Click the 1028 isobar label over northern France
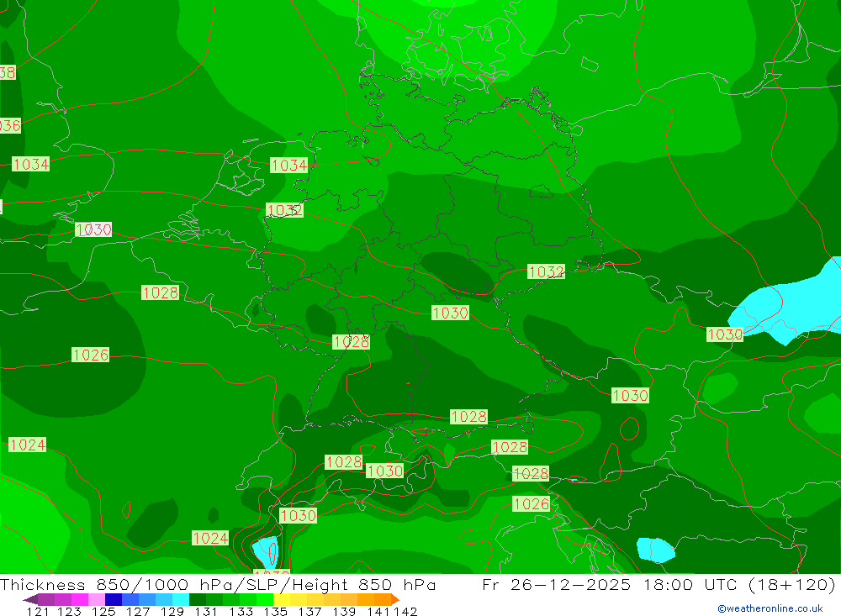 pyautogui.click(x=161, y=292)
